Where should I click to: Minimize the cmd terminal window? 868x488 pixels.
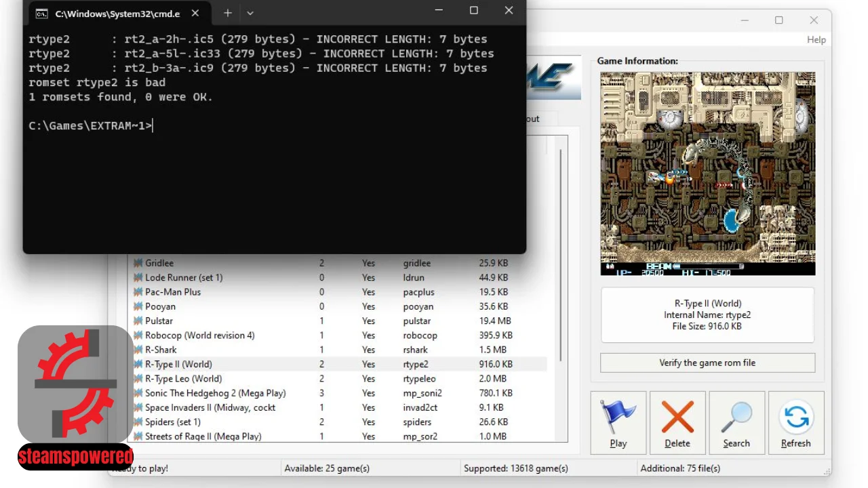(439, 10)
